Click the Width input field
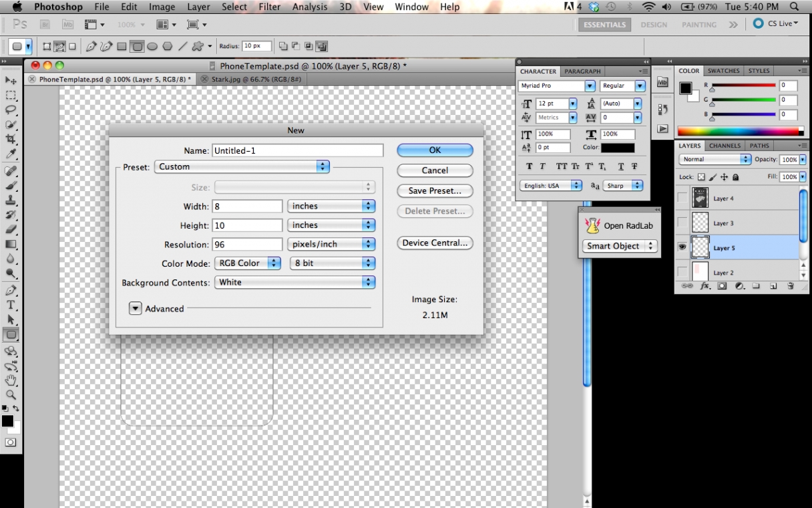This screenshot has width=812, height=508. point(247,207)
